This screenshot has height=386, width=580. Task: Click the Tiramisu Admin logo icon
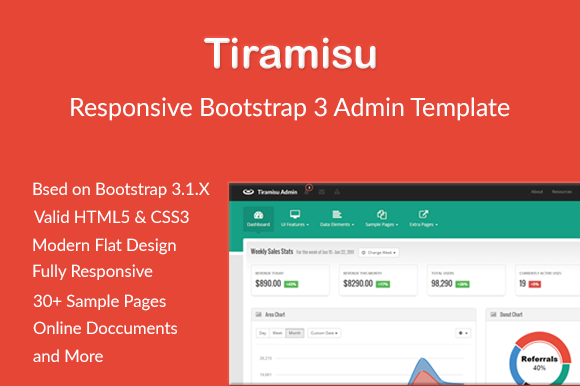coord(248,192)
